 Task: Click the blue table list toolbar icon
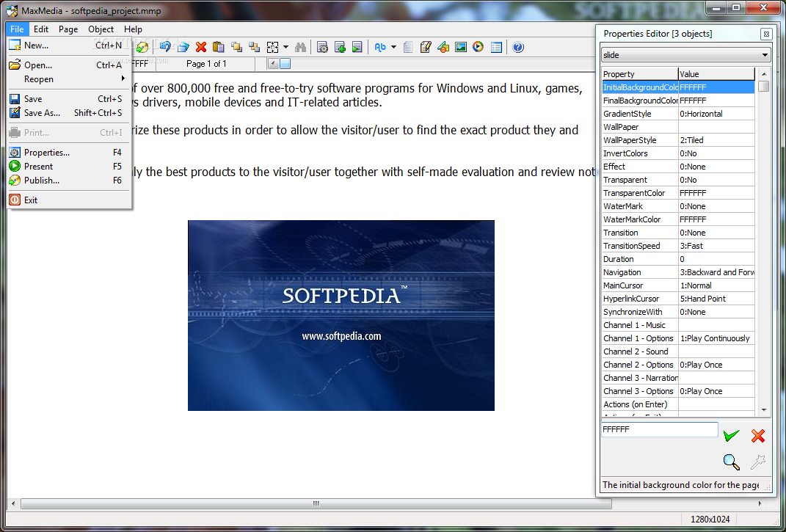click(x=496, y=47)
